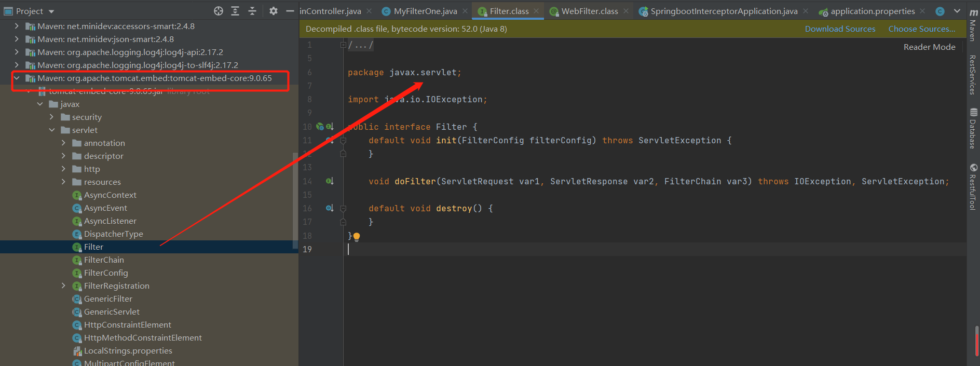Click the gutter implementation icon beside doFilter
The image size is (980, 366).
(x=329, y=181)
